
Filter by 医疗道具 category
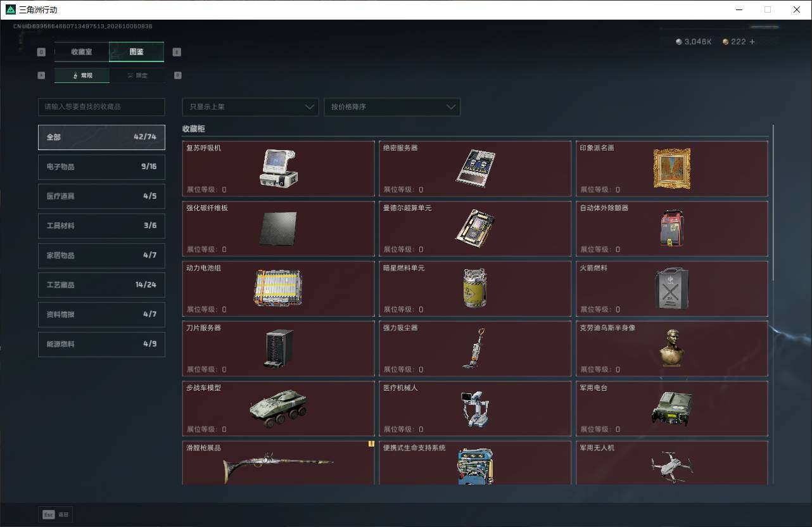pos(101,196)
